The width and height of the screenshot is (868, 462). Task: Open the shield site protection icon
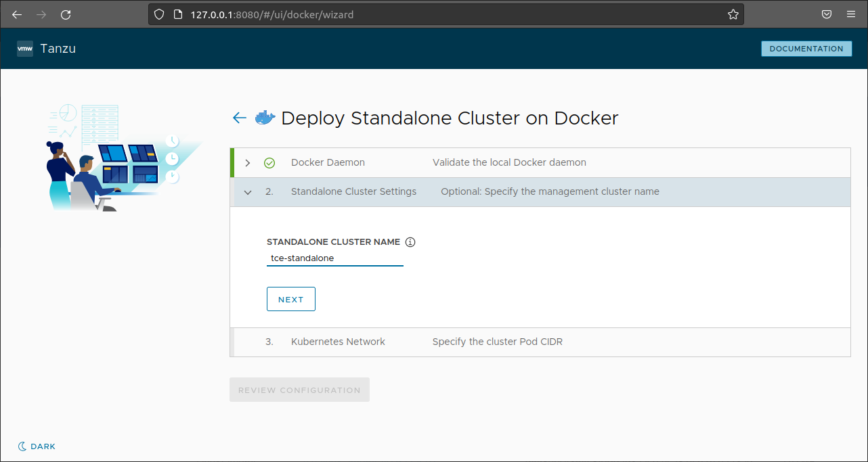coord(159,14)
